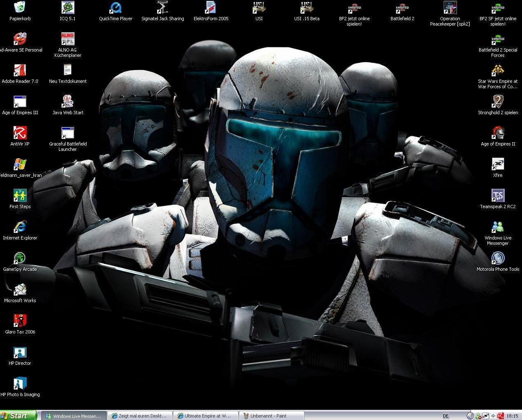The image size is (522, 420).
Task: Select the USI .15 Beta shortcut
Action: tap(307, 7)
